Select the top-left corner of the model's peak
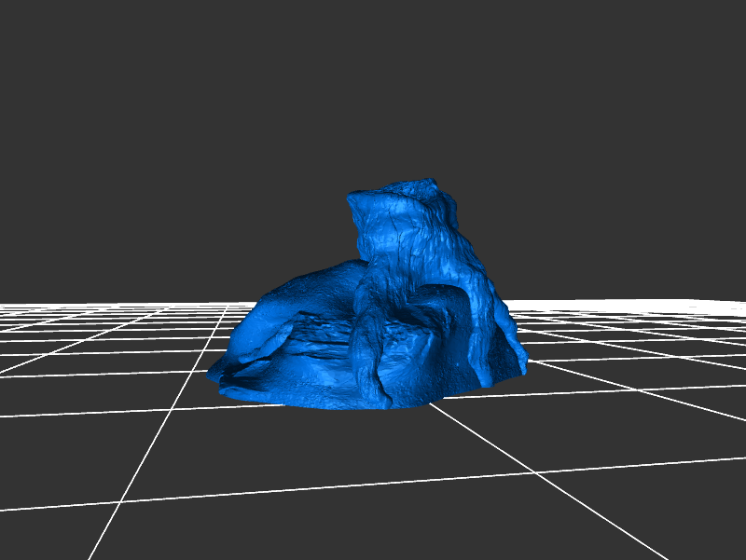Screen dimensions: 746x560 click(x=352, y=198)
